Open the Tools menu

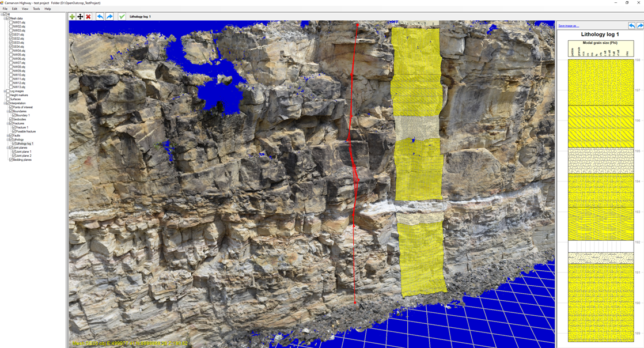36,9
